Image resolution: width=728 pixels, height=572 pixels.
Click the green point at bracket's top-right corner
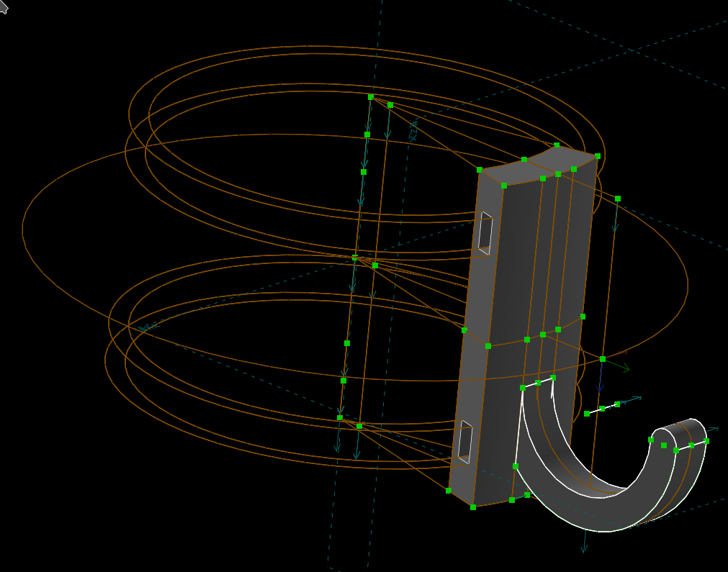[x=598, y=156]
